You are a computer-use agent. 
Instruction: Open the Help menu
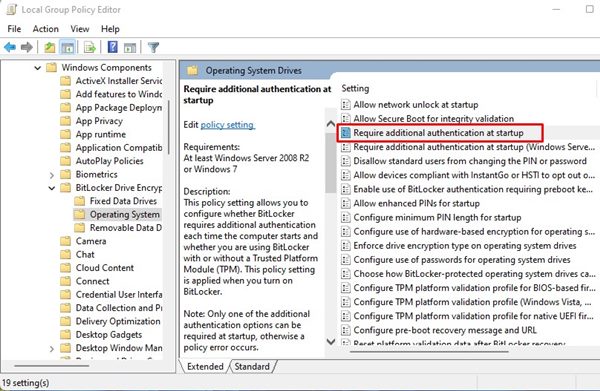[110, 29]
